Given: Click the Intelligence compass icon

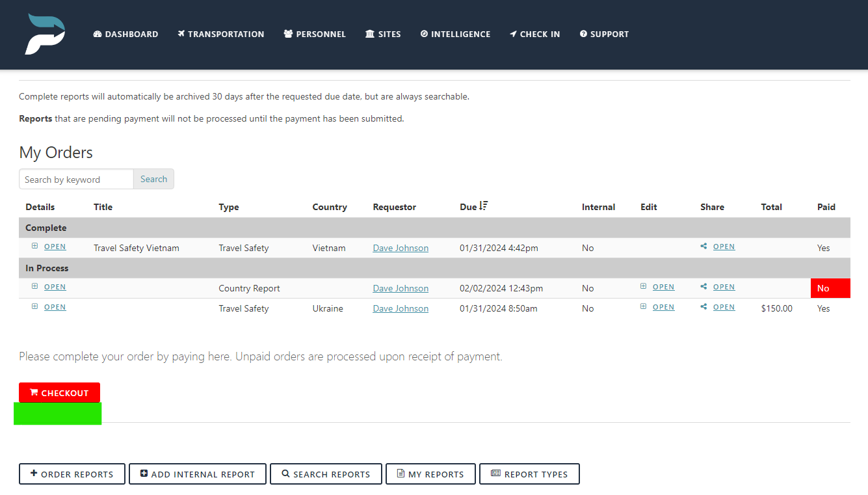Looking at the screenshot, I should click(x=424, y=34).
